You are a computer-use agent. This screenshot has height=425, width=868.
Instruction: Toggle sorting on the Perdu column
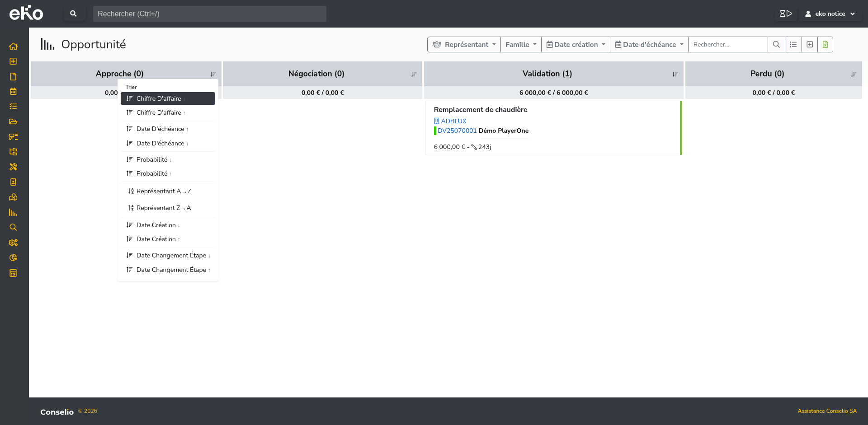coord(854,74)
